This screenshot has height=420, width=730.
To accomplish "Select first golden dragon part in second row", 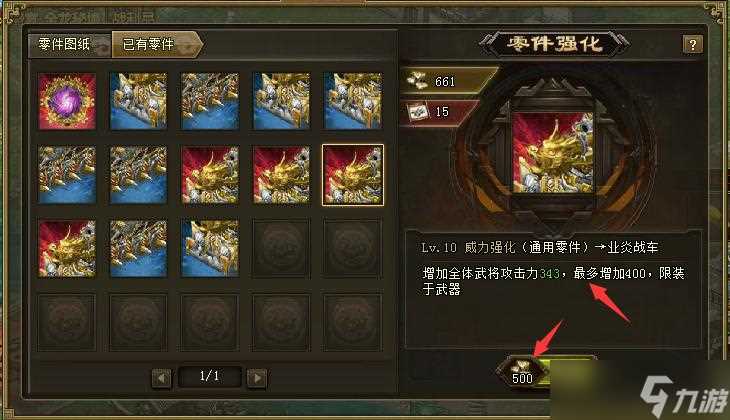I will click(x=210, y=175).
